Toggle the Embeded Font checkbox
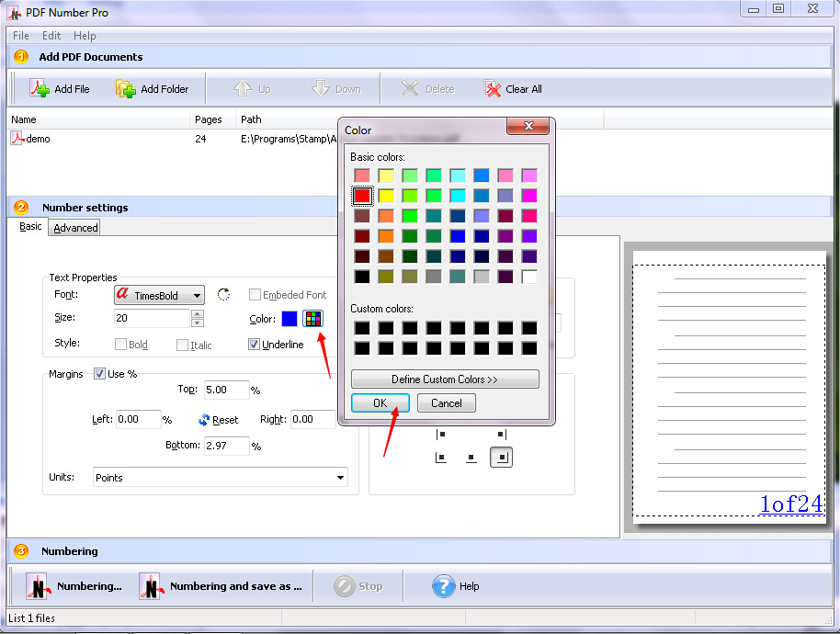Screen dimensions: 840x634 pyautogui.click(x=255, y=295)
